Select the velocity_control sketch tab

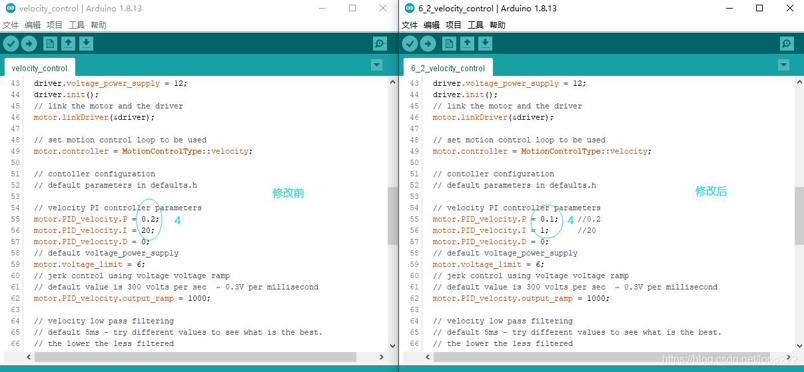pos(39,68)
